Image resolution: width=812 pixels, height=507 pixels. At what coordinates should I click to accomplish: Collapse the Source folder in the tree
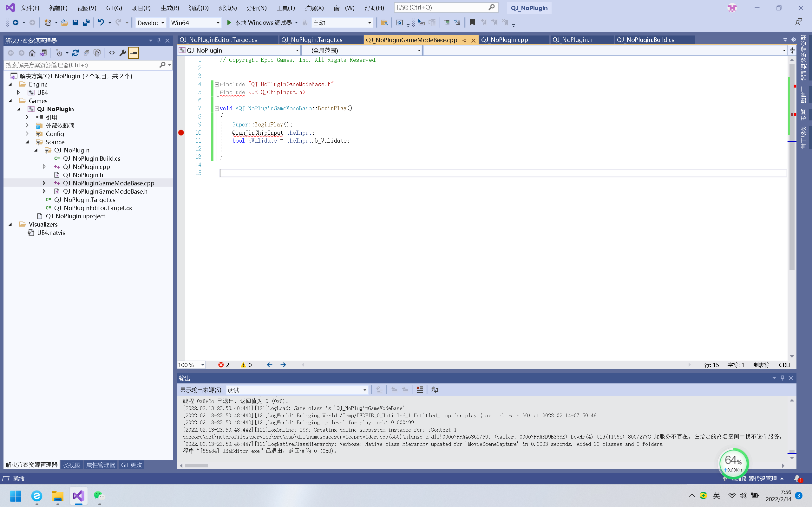28,142
